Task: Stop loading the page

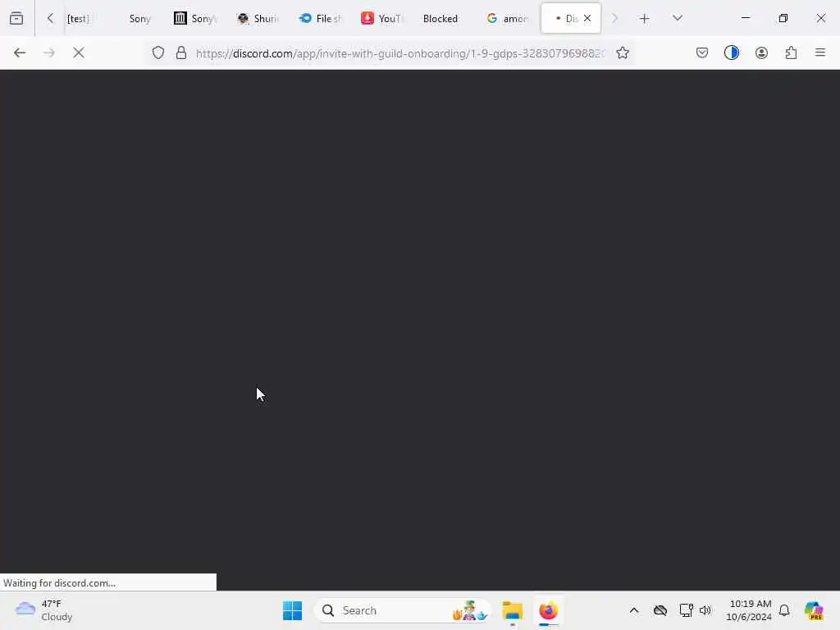Action: (78, 52)
